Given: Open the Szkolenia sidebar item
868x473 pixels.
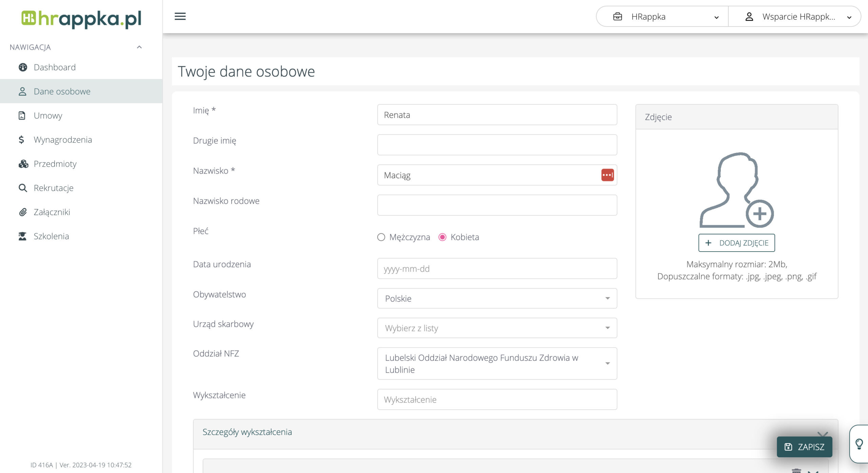Looking at the screenshot, I should tap(51, 236).
